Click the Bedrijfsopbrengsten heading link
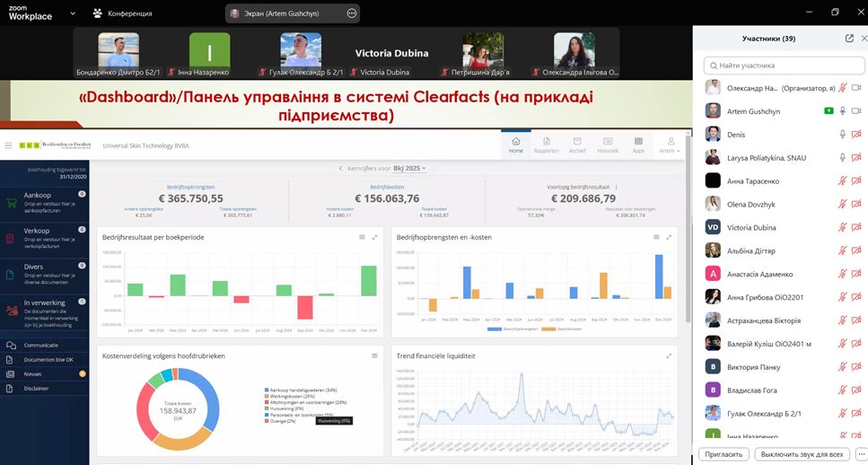The image size is (868, 465). click(x=191, y=187)
